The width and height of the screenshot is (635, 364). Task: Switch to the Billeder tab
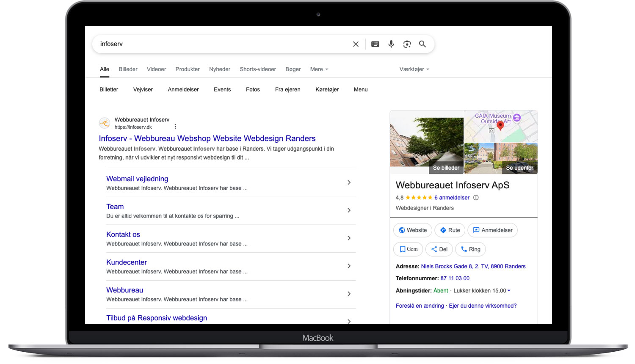click(x=128, y=69)
